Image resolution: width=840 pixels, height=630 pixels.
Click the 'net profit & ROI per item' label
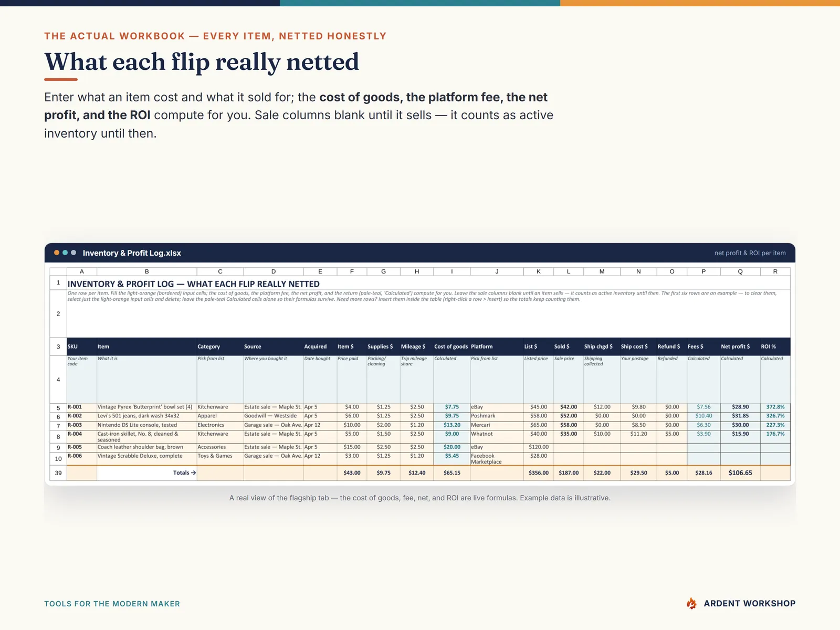[x=750, y=253]
